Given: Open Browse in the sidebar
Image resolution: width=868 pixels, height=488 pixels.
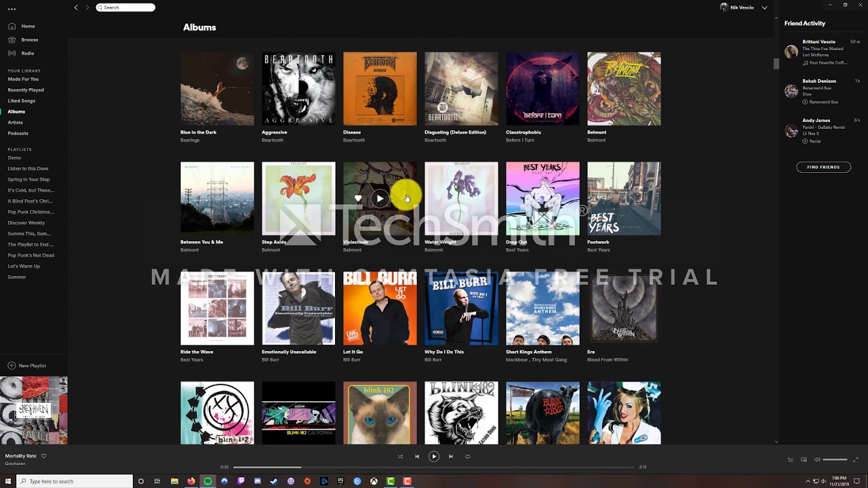Looking at the screenshot, I should click(x=30, y=40).
